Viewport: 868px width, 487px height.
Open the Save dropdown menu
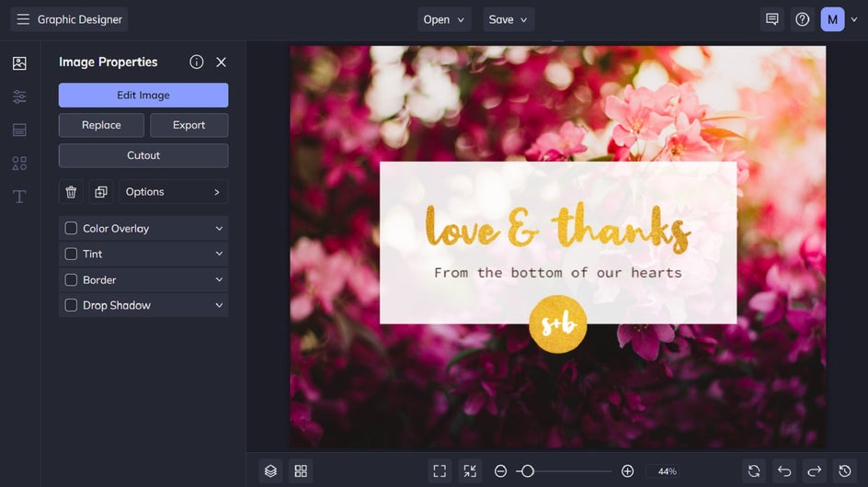tap(508, 19)
